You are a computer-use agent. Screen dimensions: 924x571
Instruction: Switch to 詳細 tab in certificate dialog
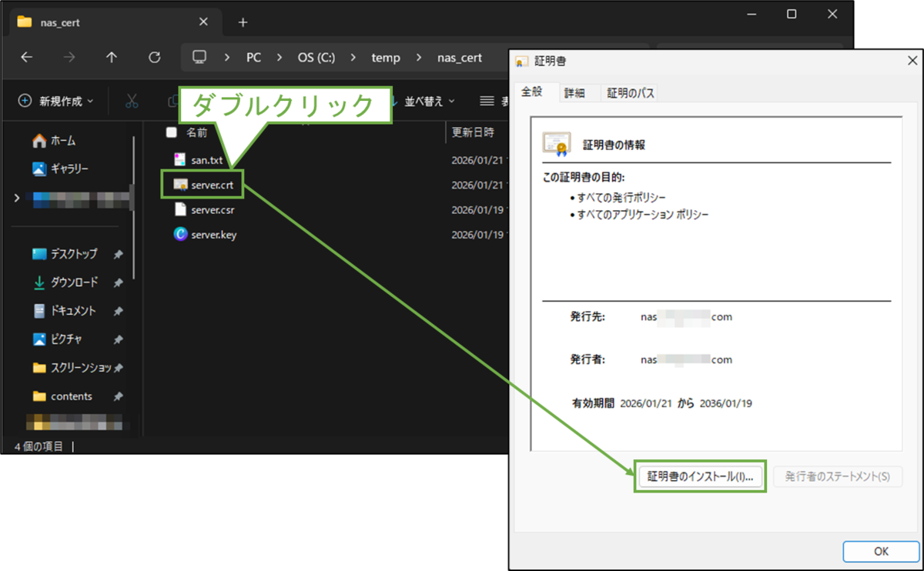575,92
